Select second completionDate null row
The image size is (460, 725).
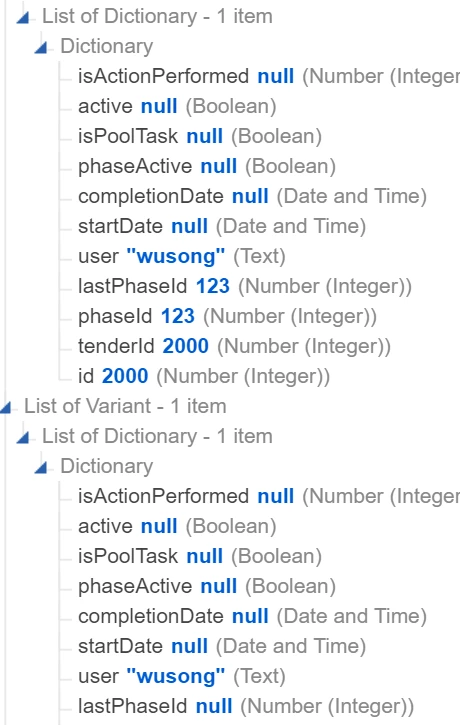[x=252, y=616]
